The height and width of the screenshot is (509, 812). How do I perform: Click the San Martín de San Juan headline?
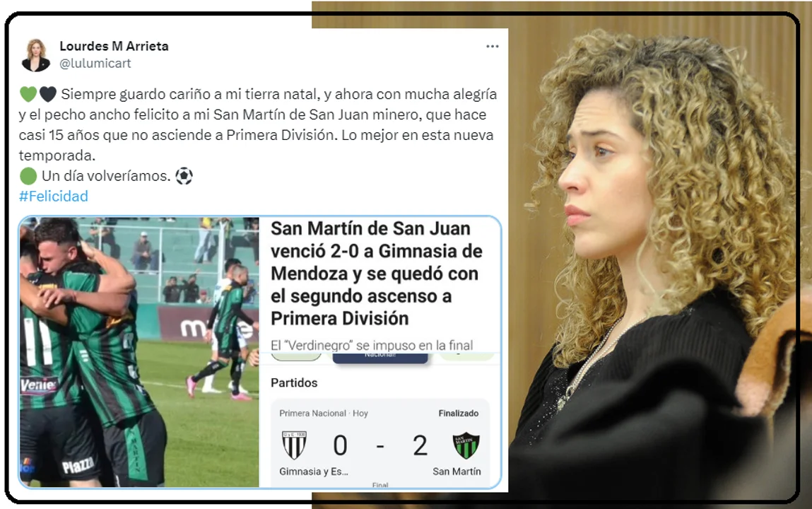pos(377,274)
